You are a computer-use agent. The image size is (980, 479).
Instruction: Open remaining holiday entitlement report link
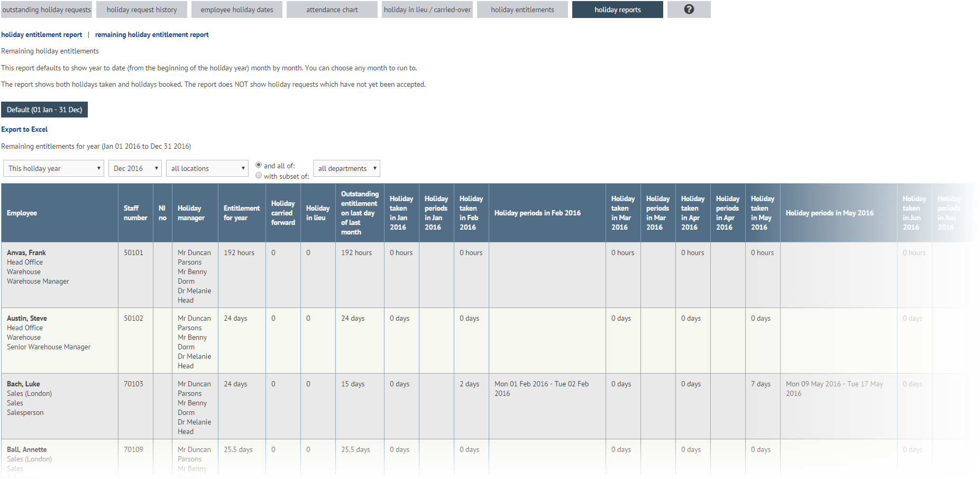[x=152, y=35]
